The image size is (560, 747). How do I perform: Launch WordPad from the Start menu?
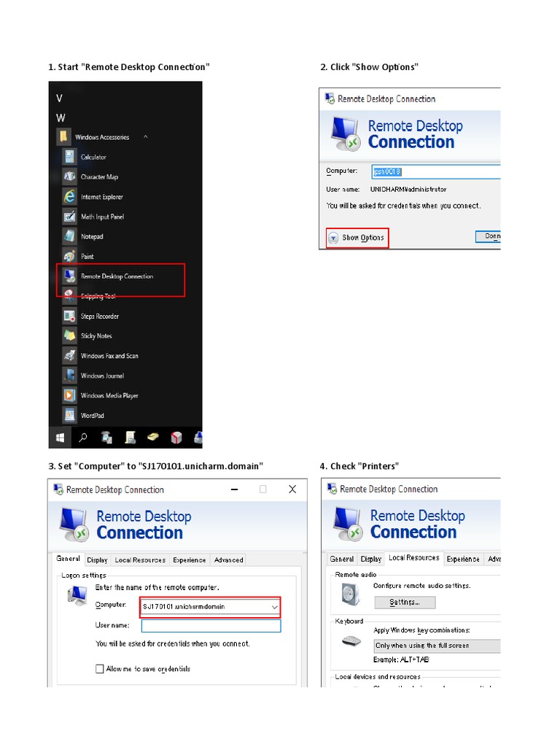click(92, 415)
